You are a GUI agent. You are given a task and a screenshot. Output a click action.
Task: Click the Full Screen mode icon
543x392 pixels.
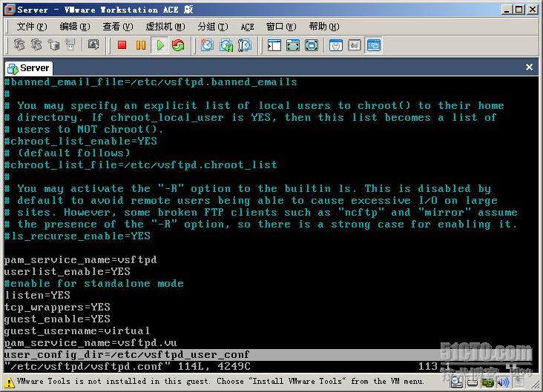click(x=312, y=45)
